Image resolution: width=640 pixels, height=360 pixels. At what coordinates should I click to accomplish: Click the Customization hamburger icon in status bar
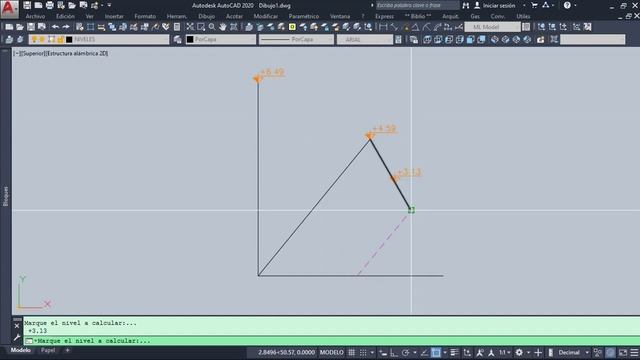coord(634,352)
